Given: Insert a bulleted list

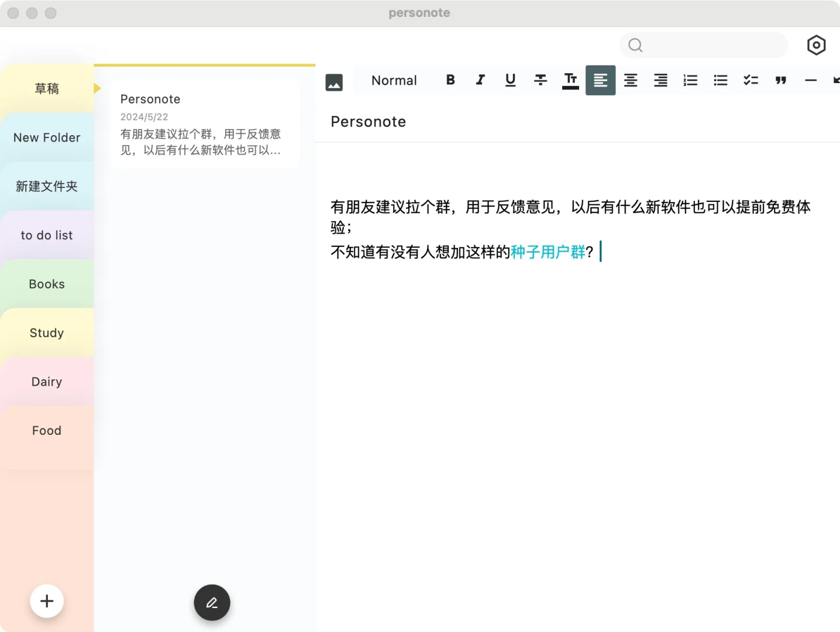Looking at the screenshot, I should click(720, 80).
